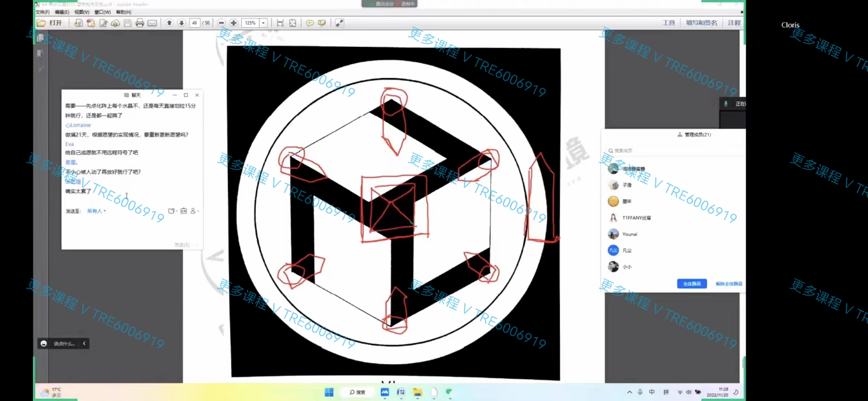Click the 搜索成员 search members field
This screenshot has width=868, height=401.
click(674, 150)
